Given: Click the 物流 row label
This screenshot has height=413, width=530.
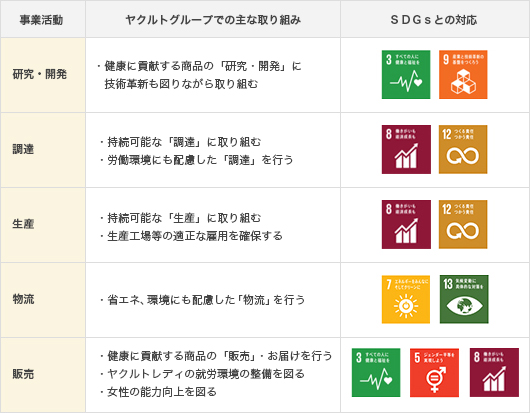Looking at the screenshot, I should pyautogui.click(x=23, y=299).
